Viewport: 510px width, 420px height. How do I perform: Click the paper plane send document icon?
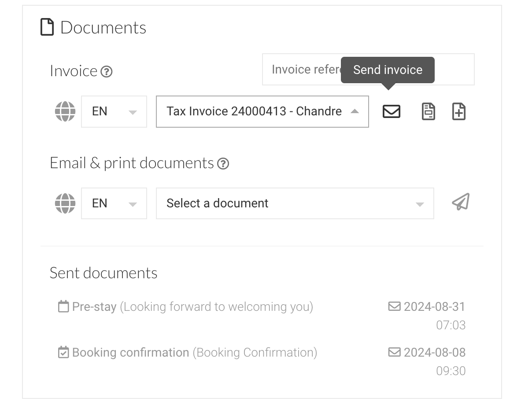(x=461, y=202)
